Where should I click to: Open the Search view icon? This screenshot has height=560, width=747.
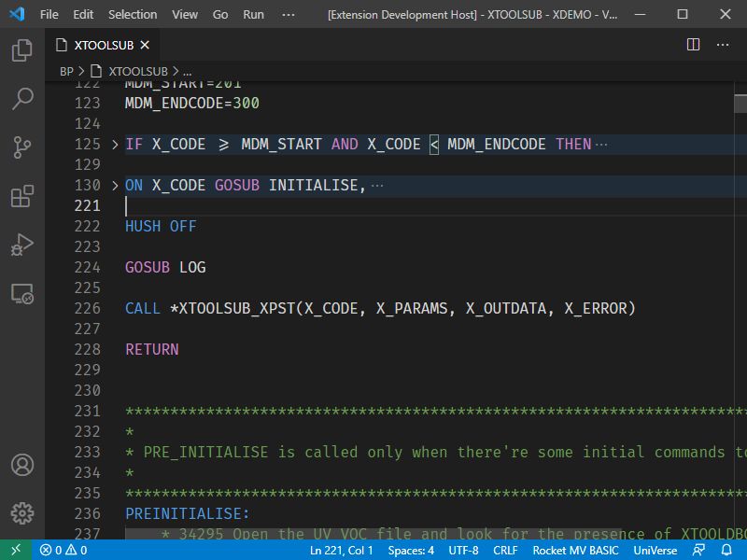[x=21, y=99]
